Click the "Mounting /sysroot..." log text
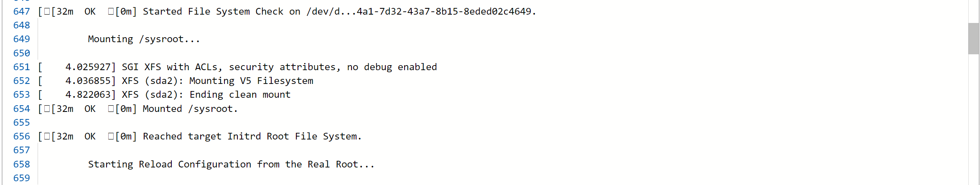This screenshot has height=185, width=980. (144, 39)
